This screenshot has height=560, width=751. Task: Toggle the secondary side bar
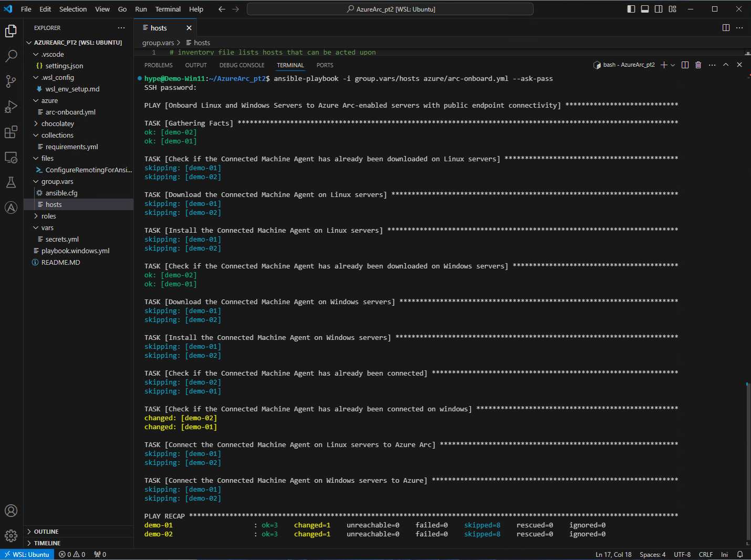click(659, 9)
